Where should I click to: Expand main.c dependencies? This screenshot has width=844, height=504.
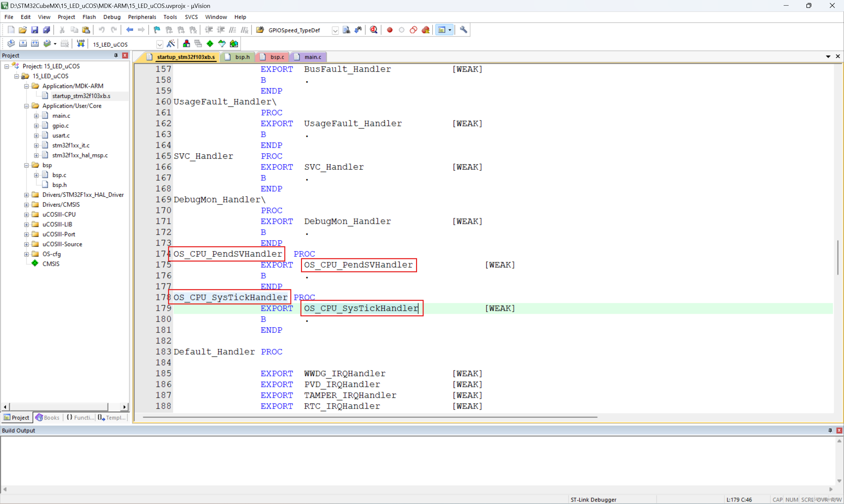coord(36,116)
